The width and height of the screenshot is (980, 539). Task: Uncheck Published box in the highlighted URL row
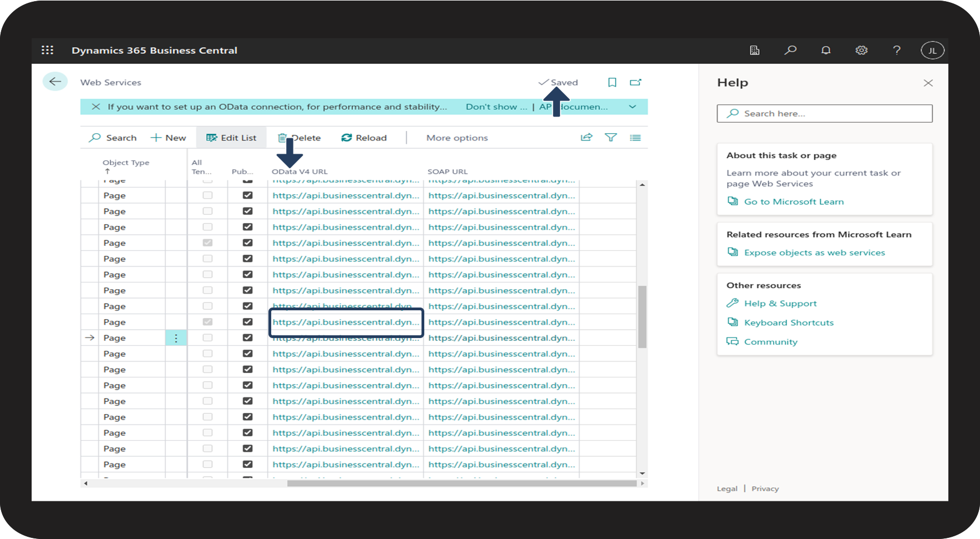click(x=247, y=322)
